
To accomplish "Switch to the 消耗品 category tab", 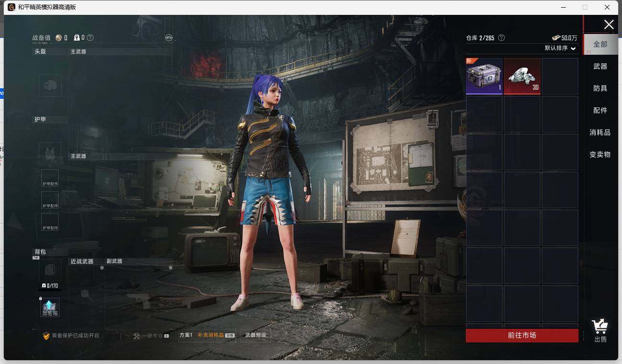I will [600, 132].
